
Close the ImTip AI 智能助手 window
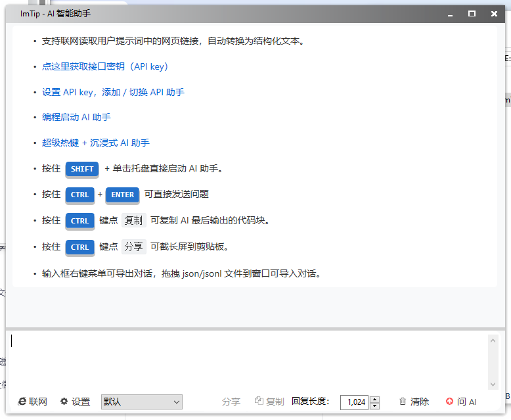[494, 14]
